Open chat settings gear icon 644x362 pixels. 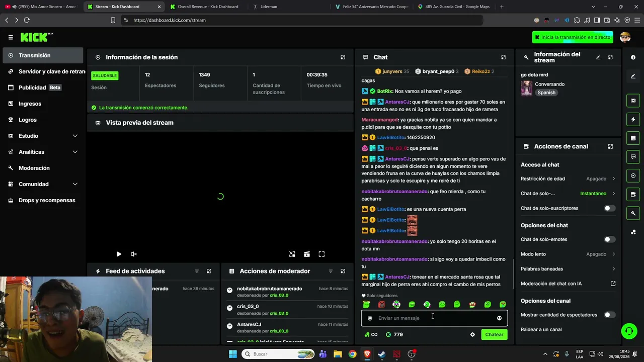coord(472,335)
